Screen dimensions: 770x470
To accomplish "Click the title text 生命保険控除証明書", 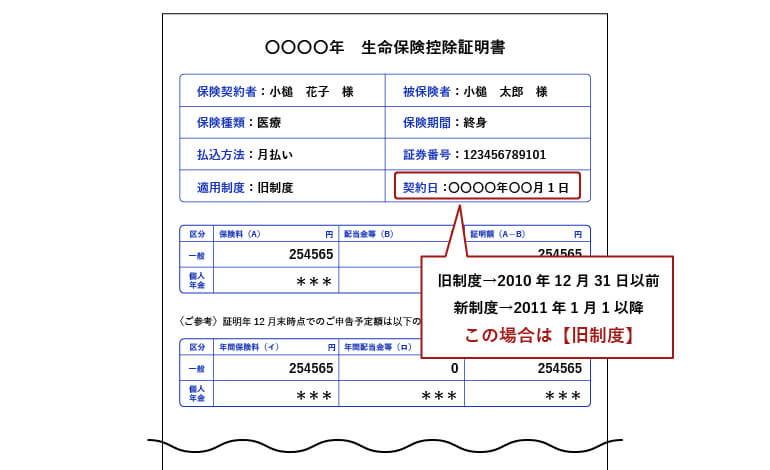I will 433,48.
